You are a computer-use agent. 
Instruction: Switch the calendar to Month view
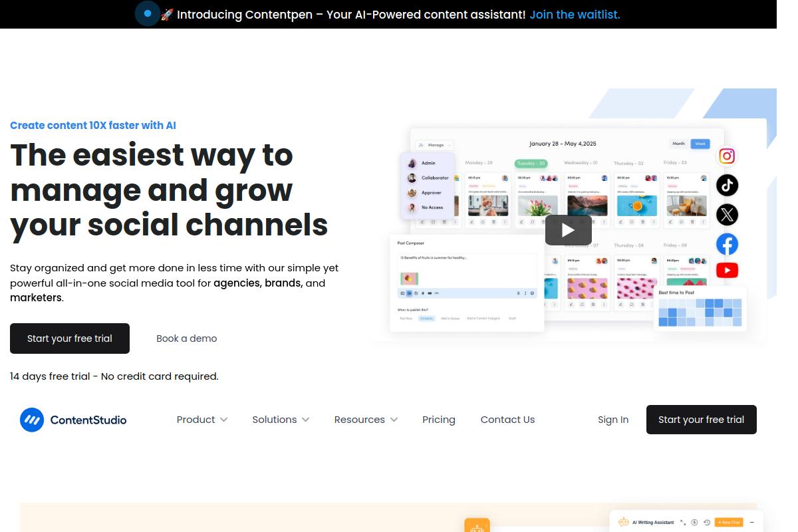point(678,144)
